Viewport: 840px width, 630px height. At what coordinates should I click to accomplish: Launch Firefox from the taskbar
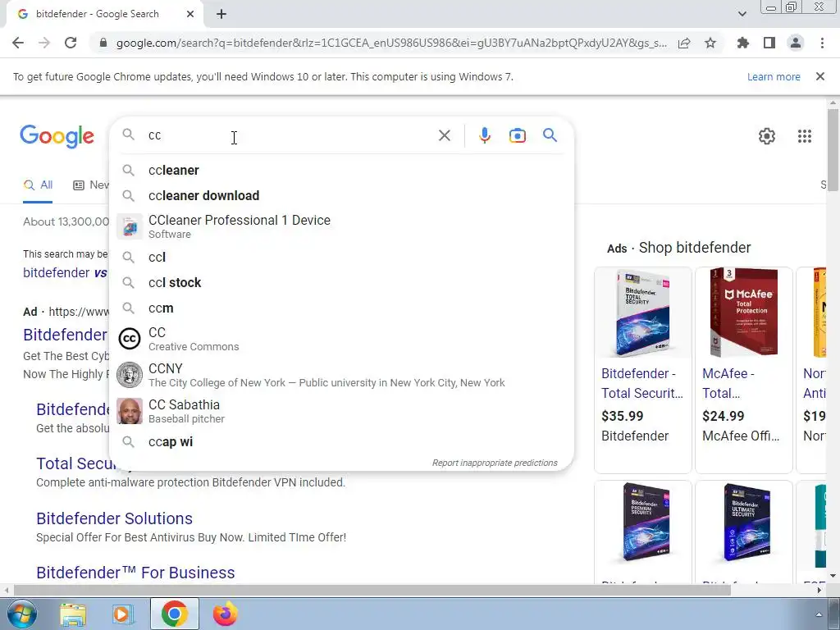tap(225, 614)
